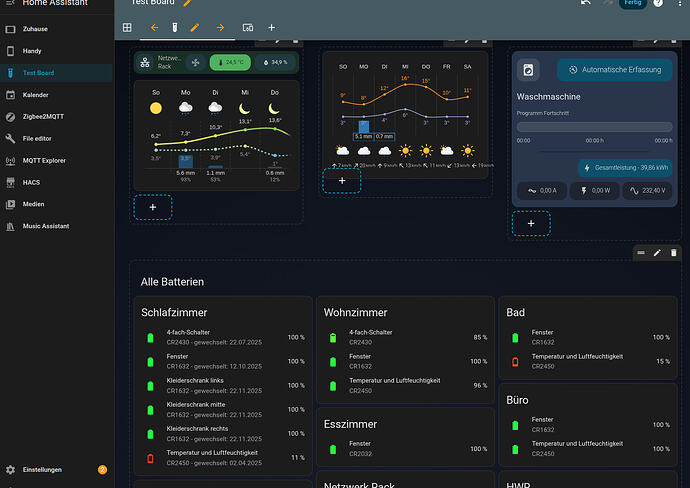Click the undo arrow in header
Screen dimensions: 690x488
(x=586, y=3)
